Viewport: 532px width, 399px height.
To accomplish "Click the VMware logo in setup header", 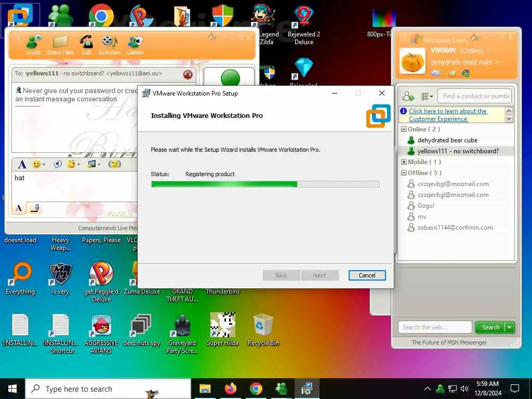I will pos(378,116).
